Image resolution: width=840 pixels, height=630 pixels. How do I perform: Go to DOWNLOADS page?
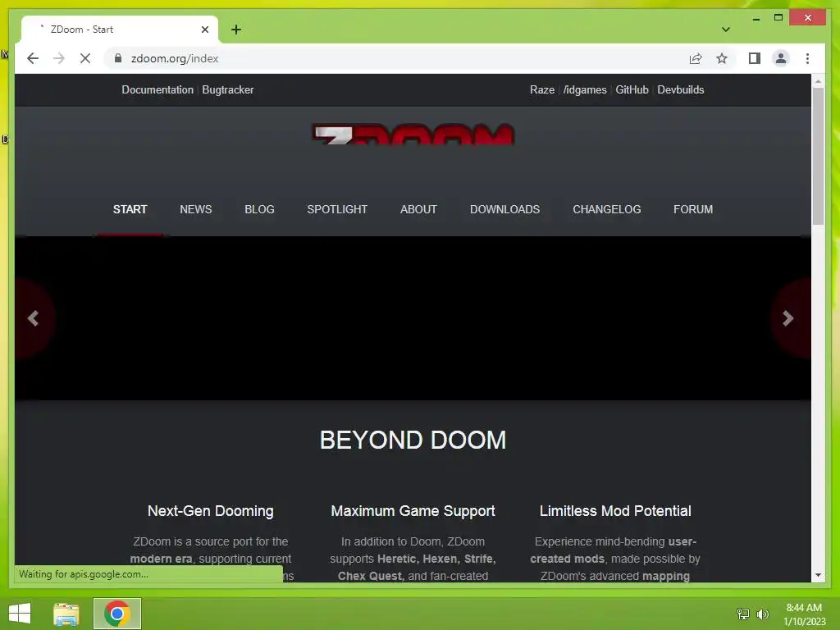[504, 209]
